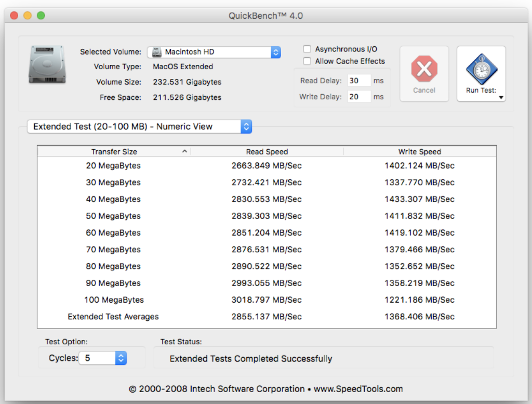
Task: Zoom the QuickBench window with green button
Action: (41, 16)
